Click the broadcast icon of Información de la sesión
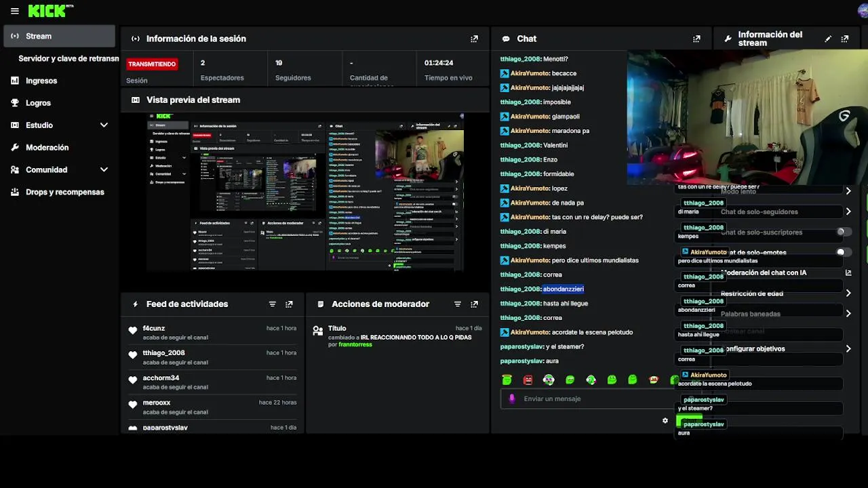868x488 pixels. pyautogui.click(x=136, y=39)
